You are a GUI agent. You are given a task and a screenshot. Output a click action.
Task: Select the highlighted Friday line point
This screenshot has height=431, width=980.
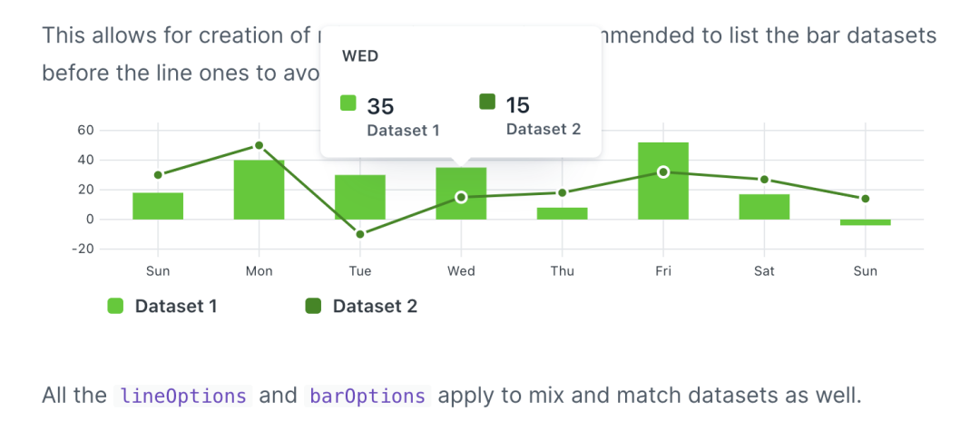point(663,171)
